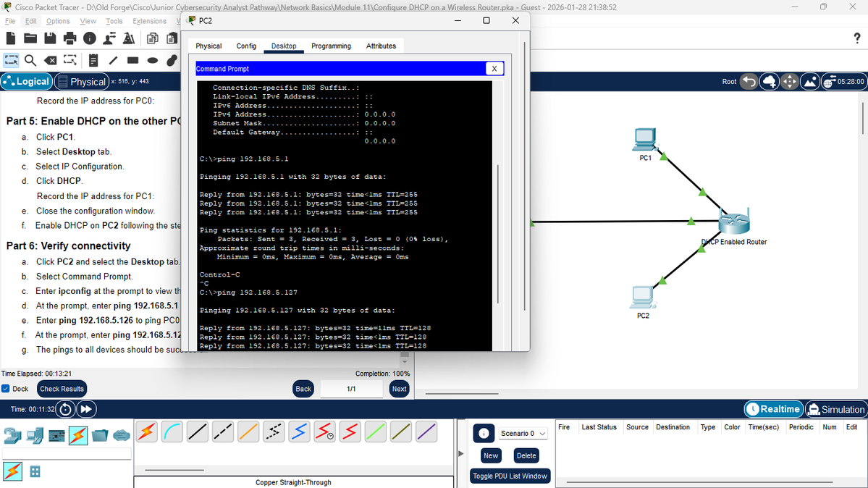
Task: Print with the printer icon
Action: [x=69, y=38]
